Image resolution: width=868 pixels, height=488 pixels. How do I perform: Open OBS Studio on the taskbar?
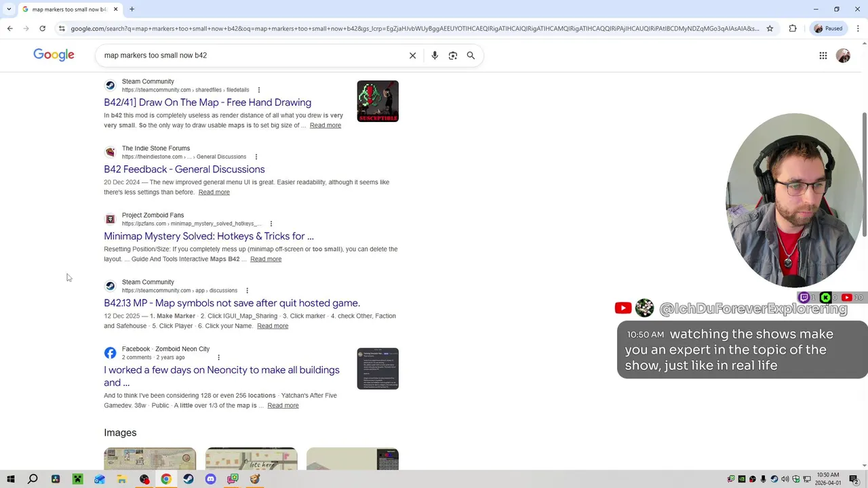144,479
